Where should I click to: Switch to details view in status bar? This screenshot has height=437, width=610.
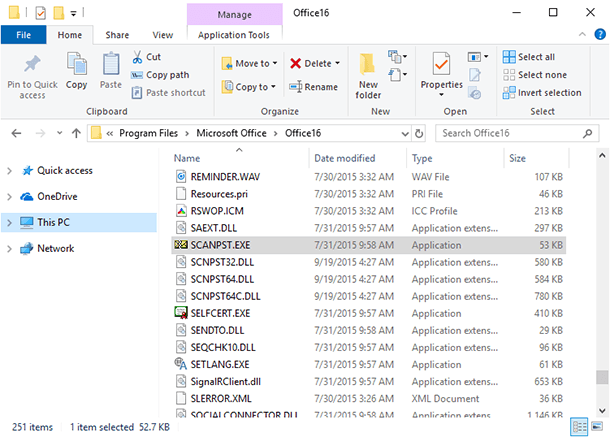click(x=578, y=427)
